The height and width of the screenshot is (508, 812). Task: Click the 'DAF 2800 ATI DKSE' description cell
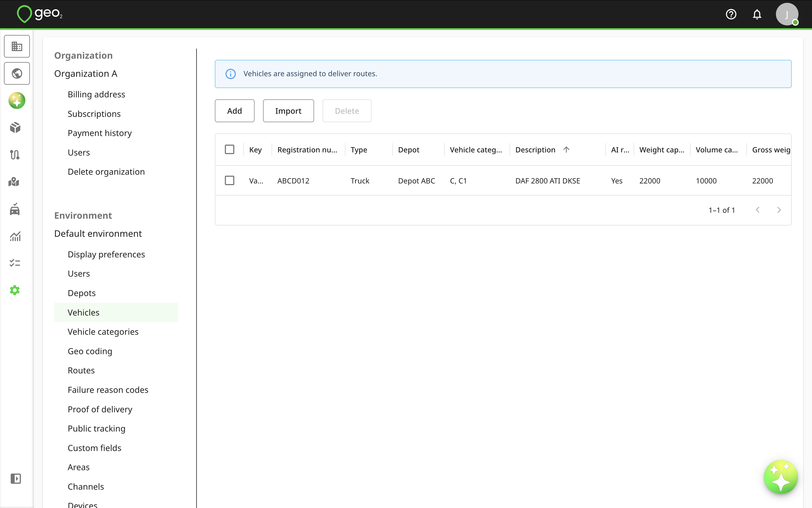click(x=548, y=181)
